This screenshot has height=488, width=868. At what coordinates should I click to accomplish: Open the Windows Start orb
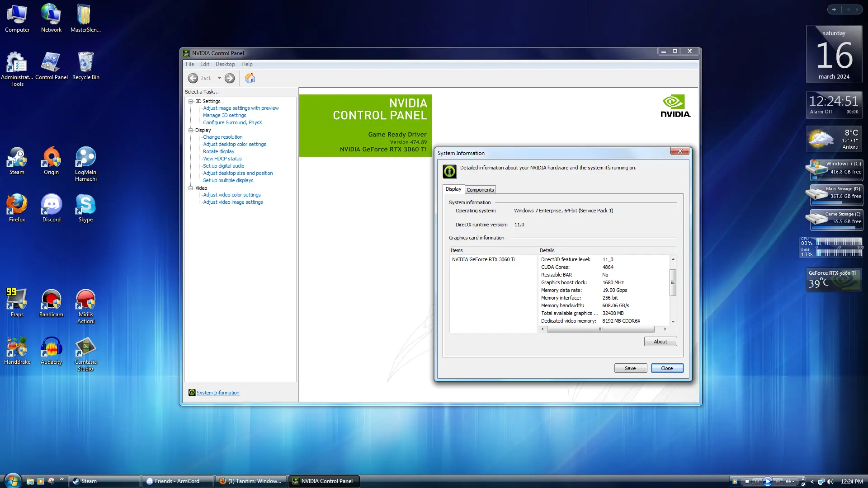tap(12, 480)
